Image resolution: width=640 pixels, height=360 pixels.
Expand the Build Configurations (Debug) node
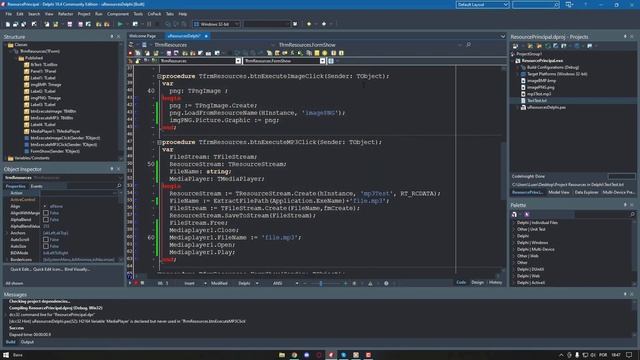518,67
